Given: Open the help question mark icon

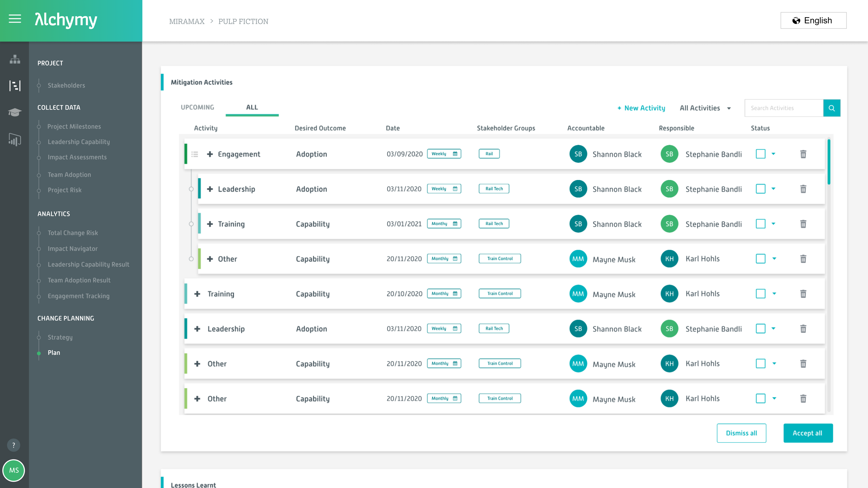Looking at the screenshot, I should click(x=14, y=445).
